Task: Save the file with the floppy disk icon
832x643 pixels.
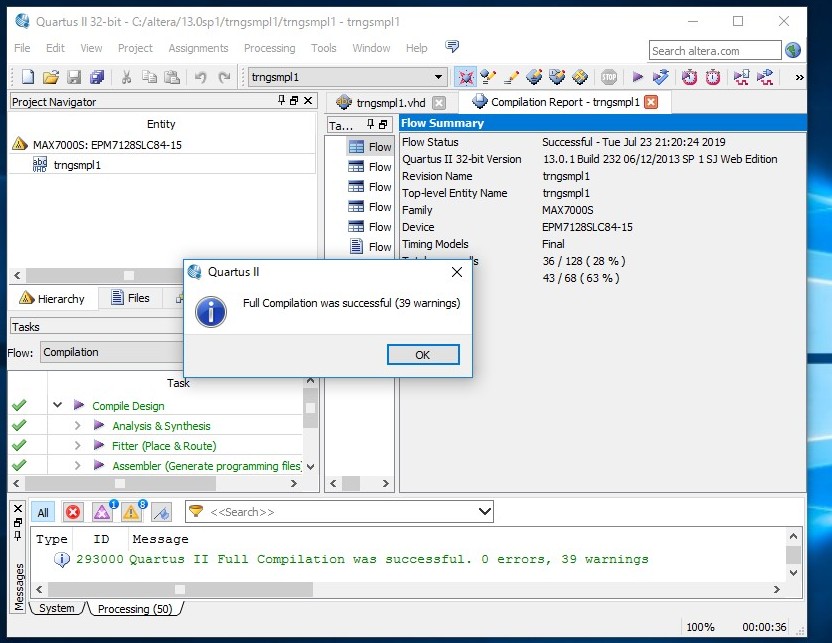Action: (74, 77)
